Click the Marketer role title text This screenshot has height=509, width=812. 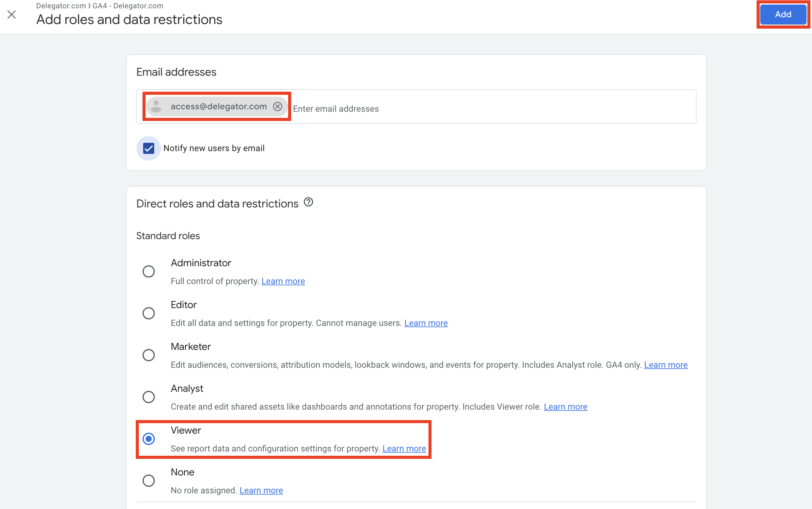tap(191, 347)
